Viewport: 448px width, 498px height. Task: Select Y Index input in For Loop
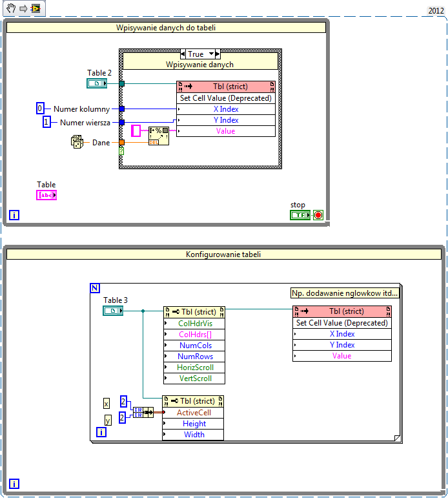click(342, 345)
